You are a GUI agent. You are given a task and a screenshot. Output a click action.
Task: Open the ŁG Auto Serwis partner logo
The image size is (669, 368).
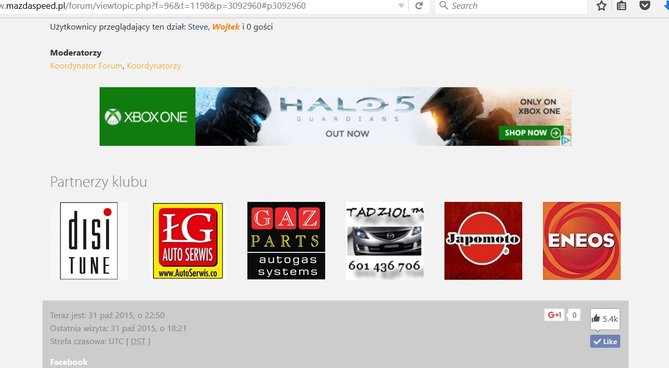(x=188, y=241)
